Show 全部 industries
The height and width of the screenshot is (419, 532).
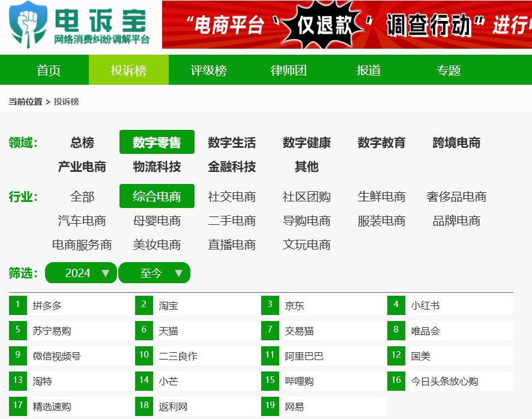[x=82, y=196]
